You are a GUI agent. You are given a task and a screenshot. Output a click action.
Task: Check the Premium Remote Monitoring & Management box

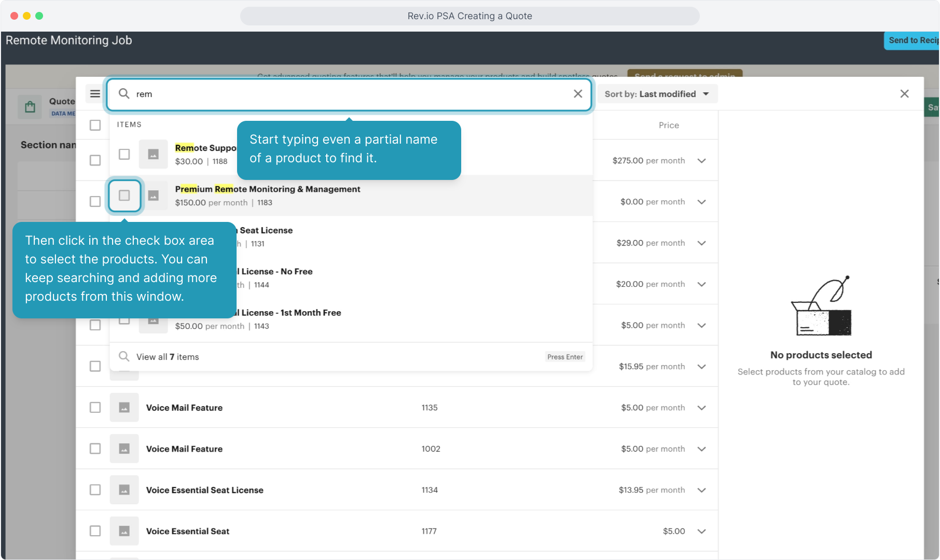tap(124, 195)
